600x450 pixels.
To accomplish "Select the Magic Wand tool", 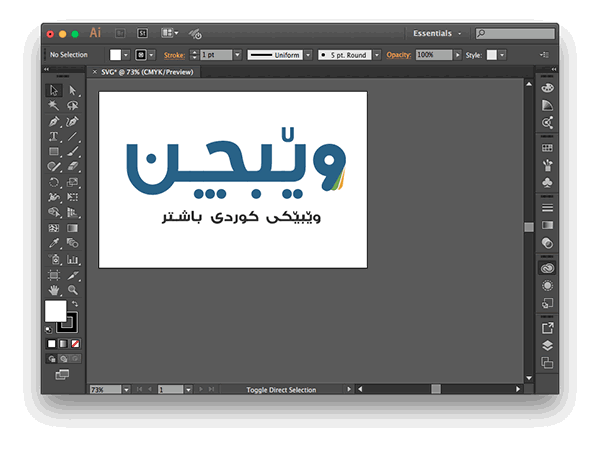I will [54, 105].
